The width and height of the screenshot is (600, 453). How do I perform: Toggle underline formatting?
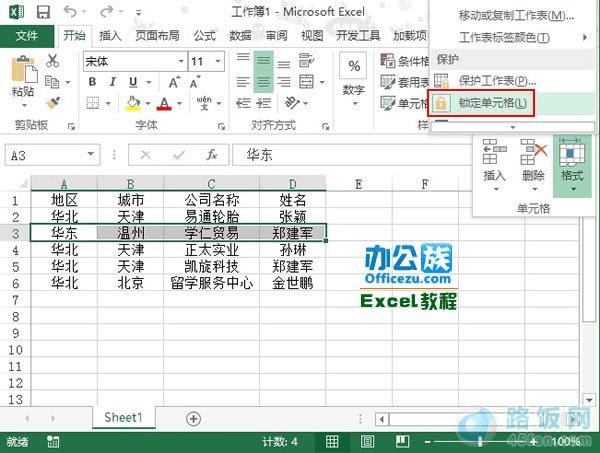click(133, 81)
